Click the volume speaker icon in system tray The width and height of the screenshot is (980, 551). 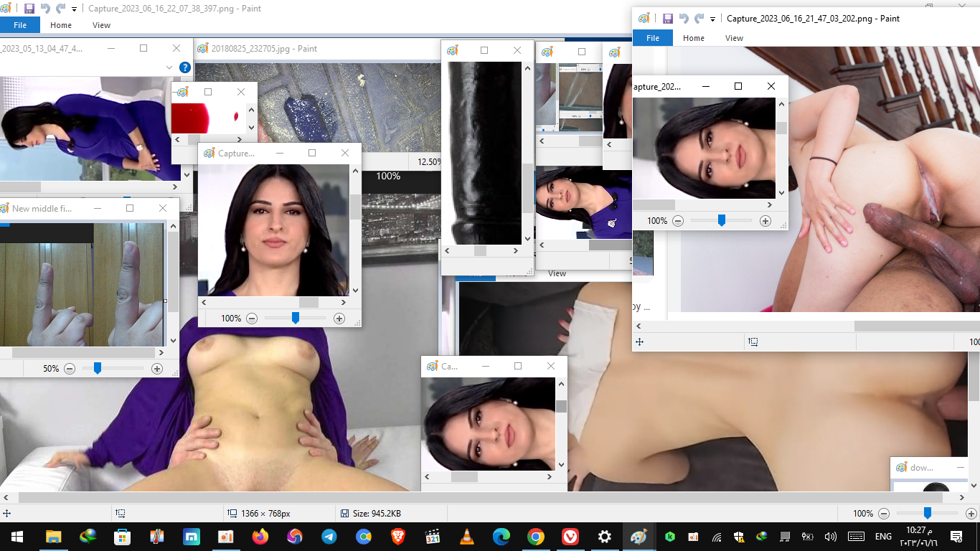point(831,536)
